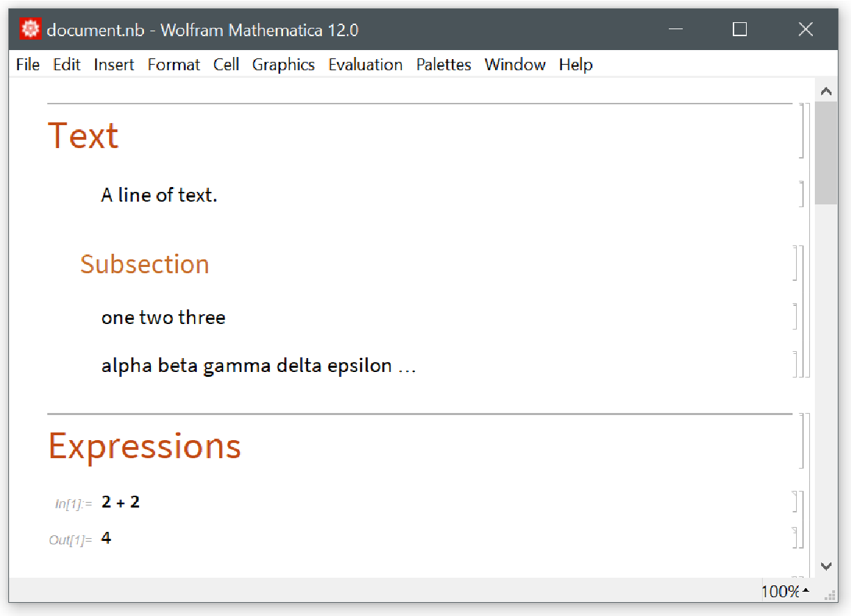Click the scroll up arrow
Viewport: 851px width, 616px height.
coord(826,91)
